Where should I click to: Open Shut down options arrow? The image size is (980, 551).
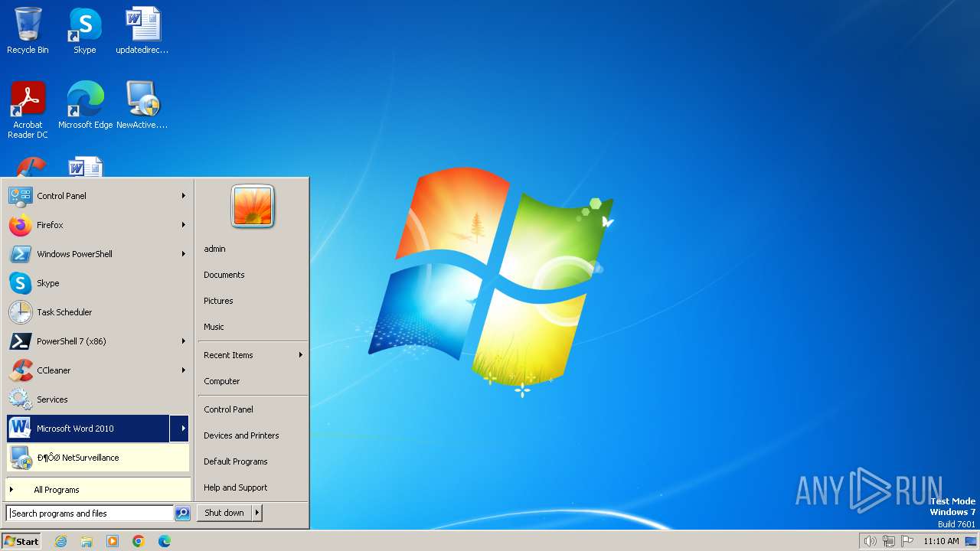pos(257,513)
